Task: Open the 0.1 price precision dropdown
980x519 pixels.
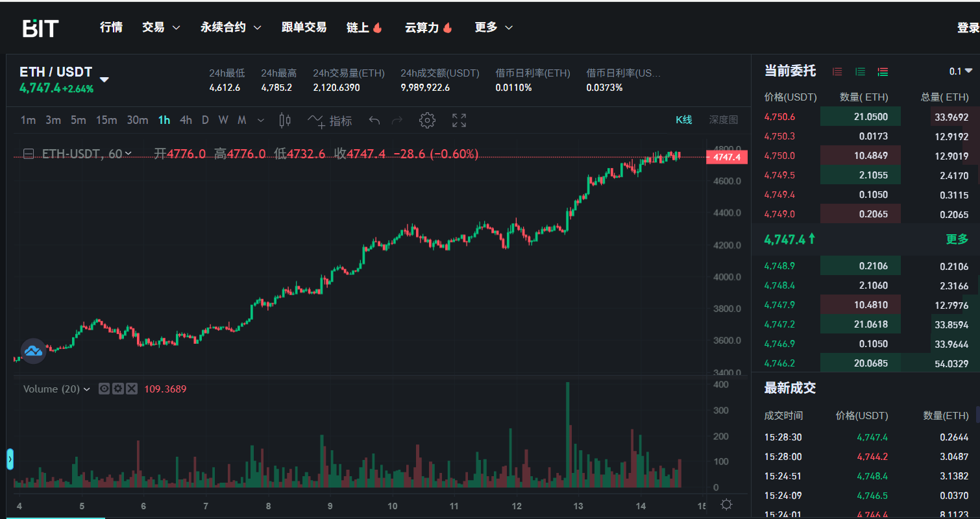Action: pyautogui.click(x=961, y=71)
